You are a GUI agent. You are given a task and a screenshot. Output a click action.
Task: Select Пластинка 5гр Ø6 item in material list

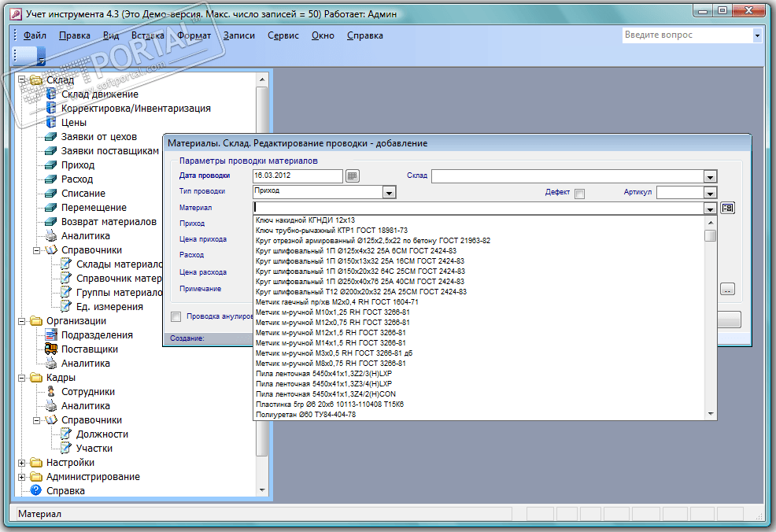[x=330, y=405]
